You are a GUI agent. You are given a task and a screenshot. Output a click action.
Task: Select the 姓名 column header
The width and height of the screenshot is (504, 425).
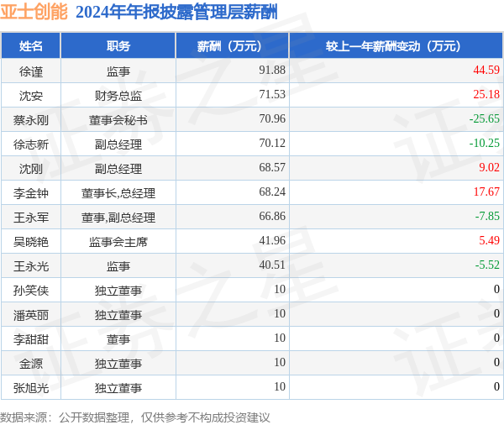pos(31,46)
